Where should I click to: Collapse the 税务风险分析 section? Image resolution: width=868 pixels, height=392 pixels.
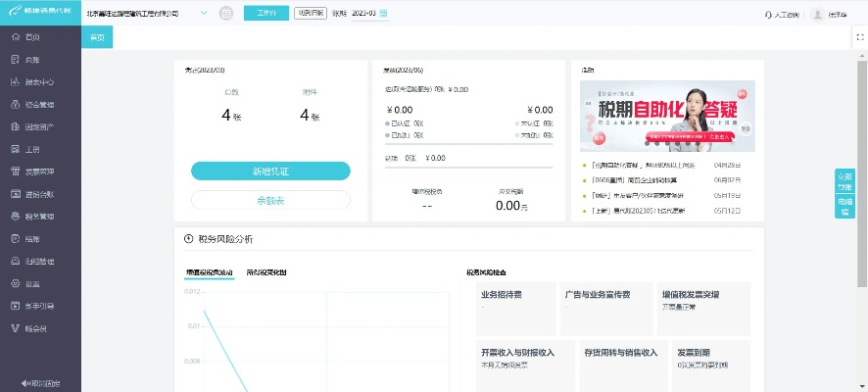point(188,238)
